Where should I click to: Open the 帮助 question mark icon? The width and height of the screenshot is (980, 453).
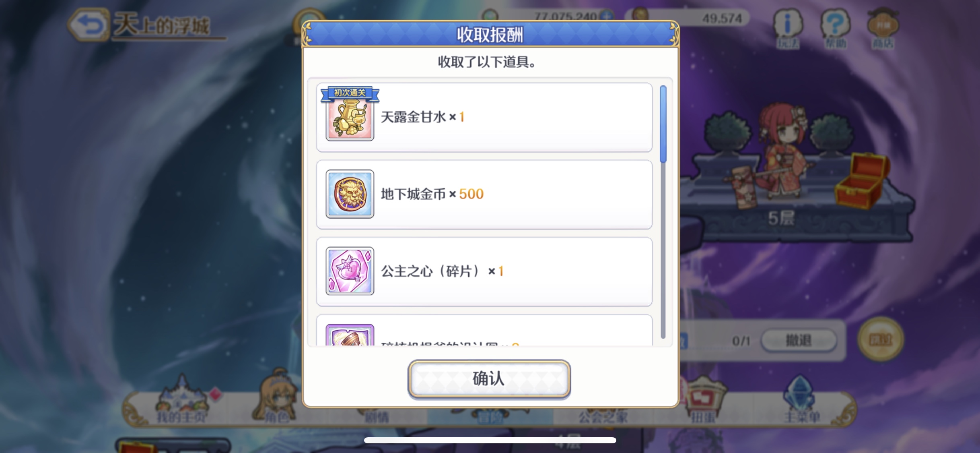point(836,29)
